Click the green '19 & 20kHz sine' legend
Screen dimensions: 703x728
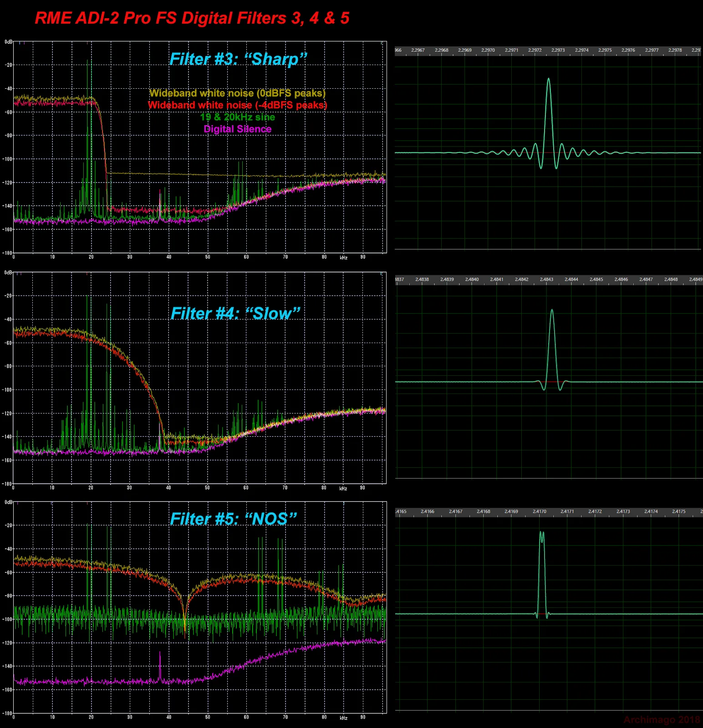coord(237,117)
